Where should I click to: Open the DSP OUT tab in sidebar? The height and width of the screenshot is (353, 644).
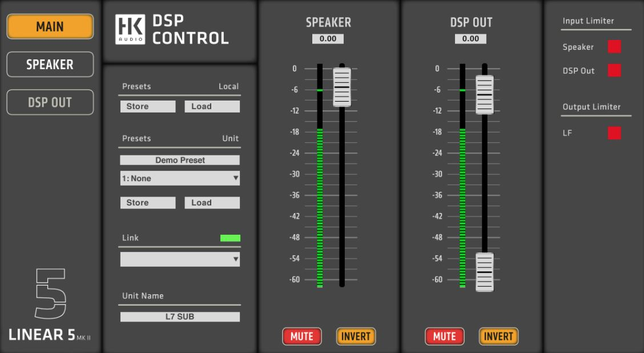[x=50, y=102]
